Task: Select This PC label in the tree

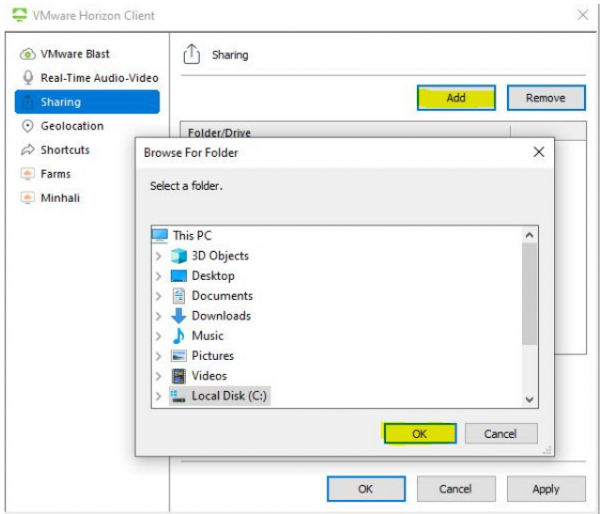Action: (192, 236)
